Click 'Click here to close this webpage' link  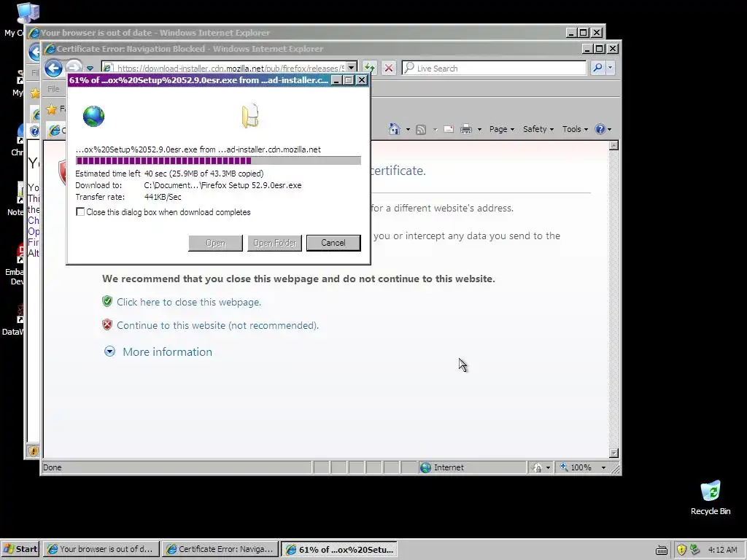(189, 302)
